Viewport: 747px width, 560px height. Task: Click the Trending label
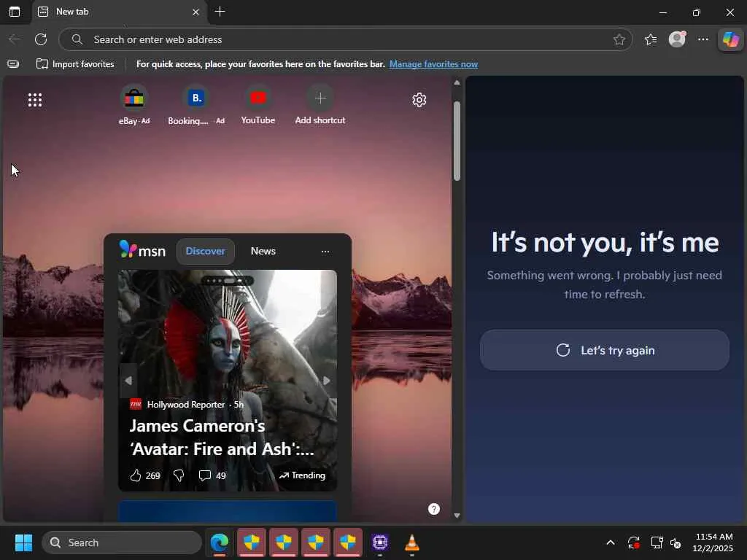click(x=302, y=475)
